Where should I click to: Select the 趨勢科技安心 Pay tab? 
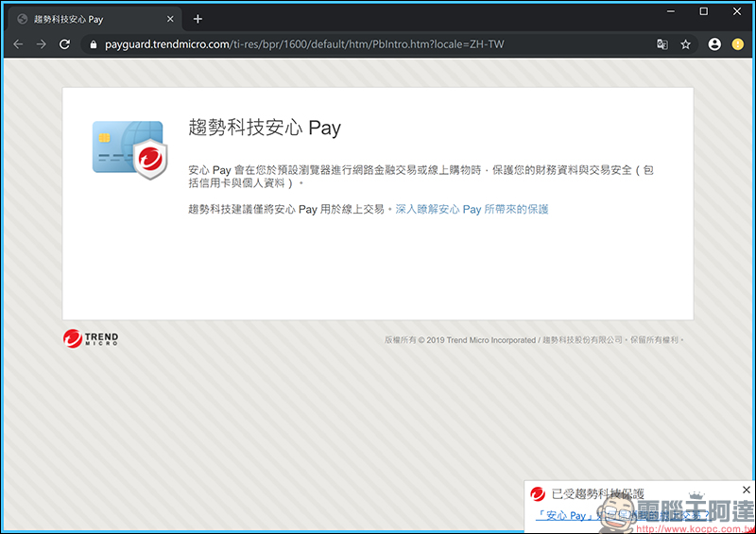coord(95,19)
